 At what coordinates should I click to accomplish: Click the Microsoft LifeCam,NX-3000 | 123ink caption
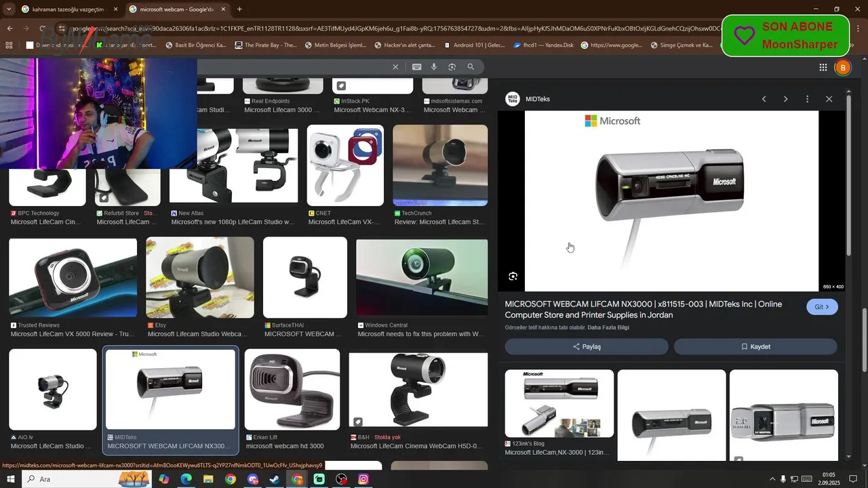(557, 452)
